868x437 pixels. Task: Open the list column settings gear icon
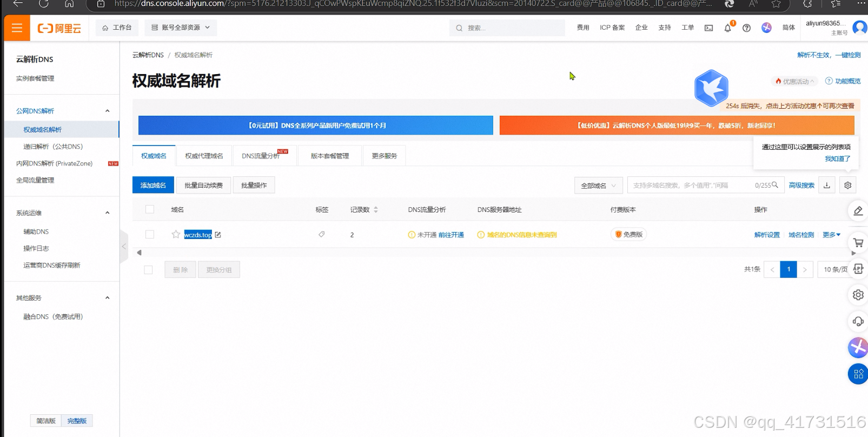848,186
